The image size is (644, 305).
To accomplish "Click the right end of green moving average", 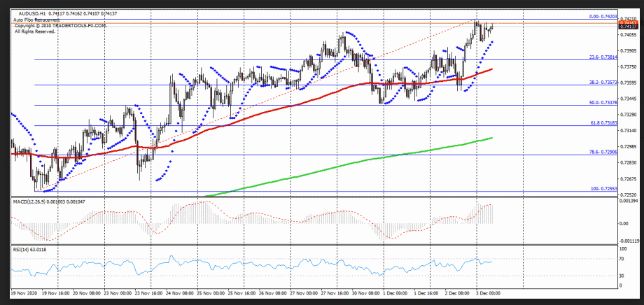I will point(492,138).
